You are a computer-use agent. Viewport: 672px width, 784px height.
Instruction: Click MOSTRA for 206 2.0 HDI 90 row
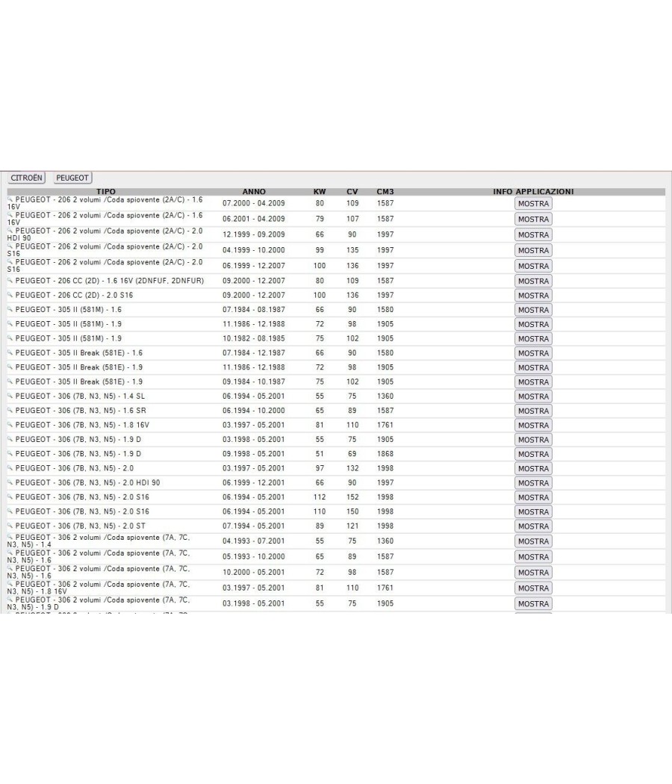click(x=533, y=234)
